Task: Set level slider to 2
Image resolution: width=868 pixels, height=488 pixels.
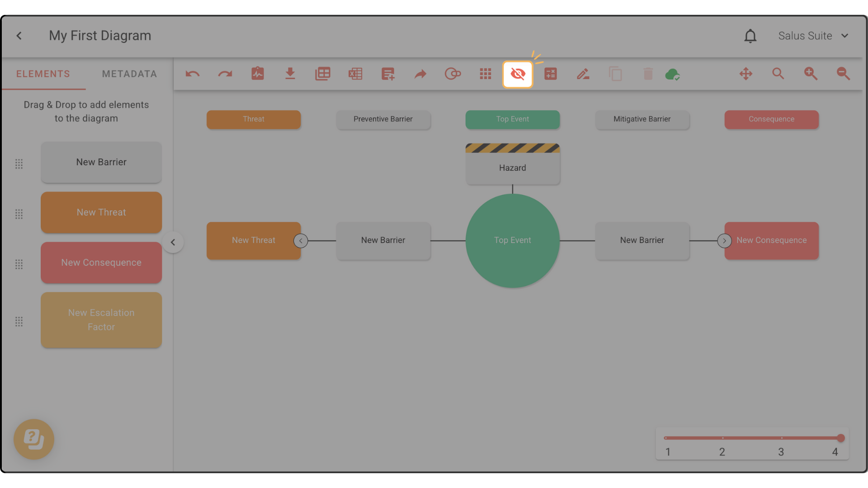Action: pyautogui.click(x=722, y=438)
